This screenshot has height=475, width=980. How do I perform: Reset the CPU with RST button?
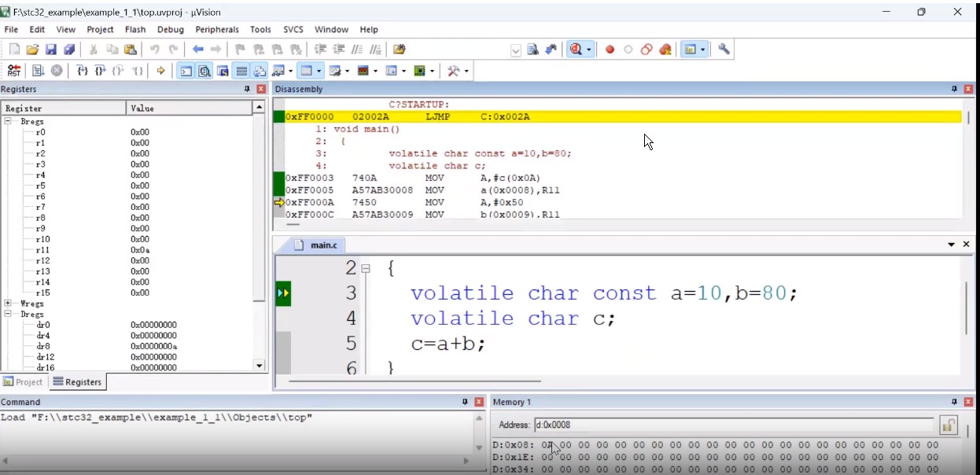point(14,71)
